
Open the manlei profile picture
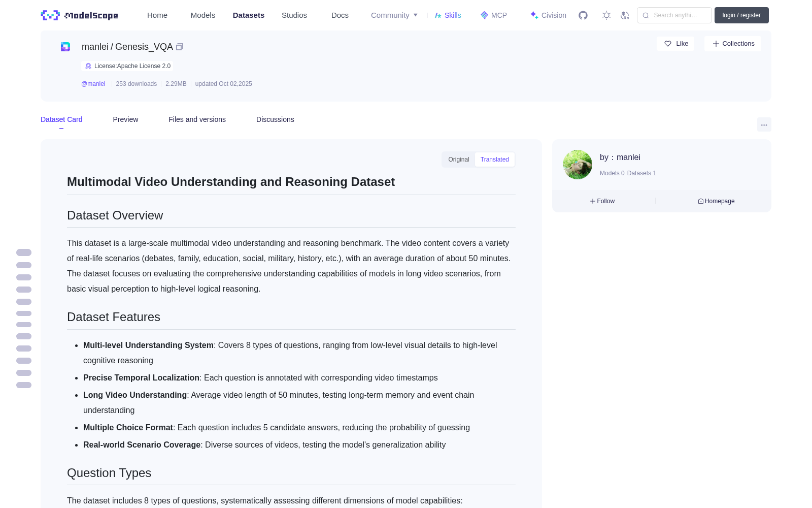(x=578, y=165)
